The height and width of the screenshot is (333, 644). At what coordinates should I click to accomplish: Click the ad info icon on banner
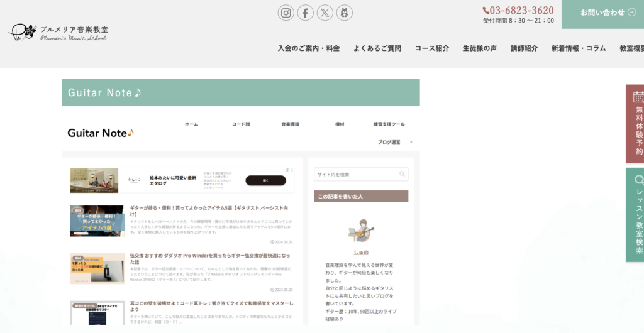[287, 170]
